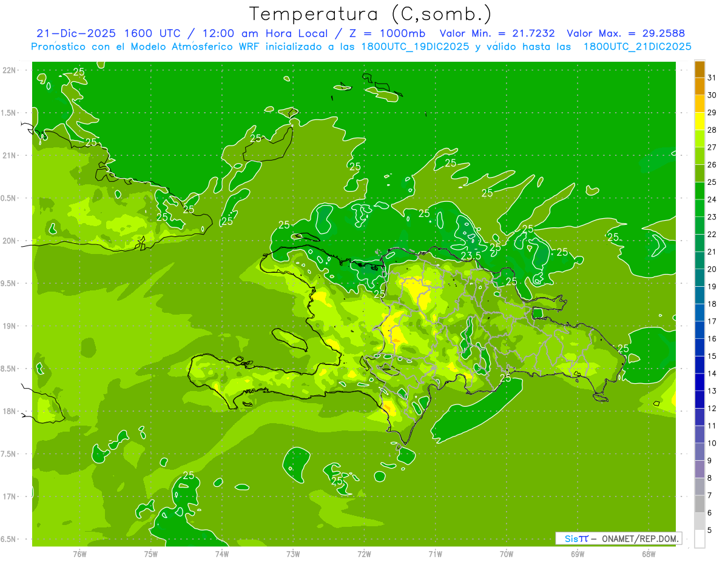Click the '19N' latitude axis label

10,326
